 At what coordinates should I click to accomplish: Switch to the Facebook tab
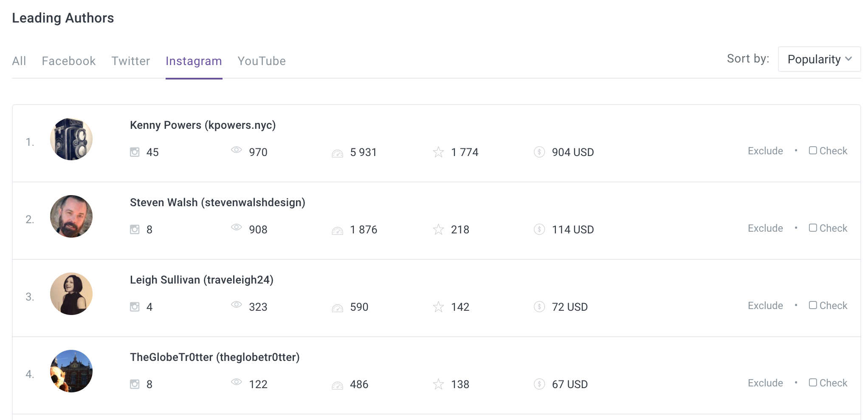69,61
